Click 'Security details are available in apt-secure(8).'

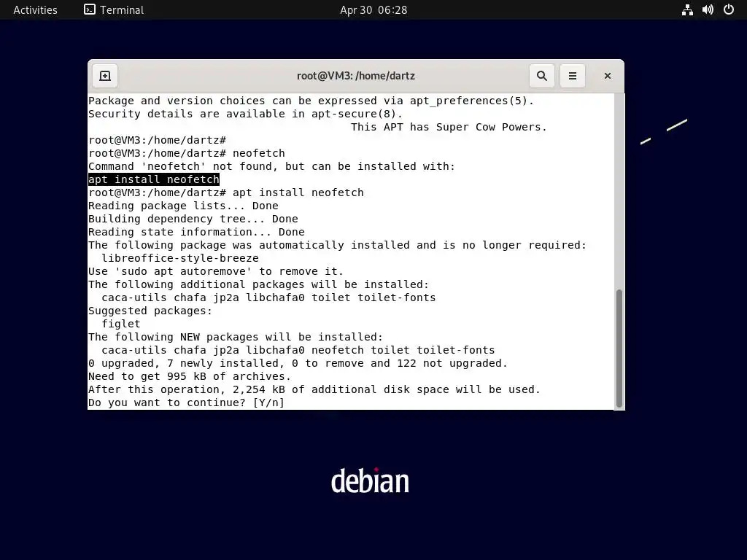245,114
